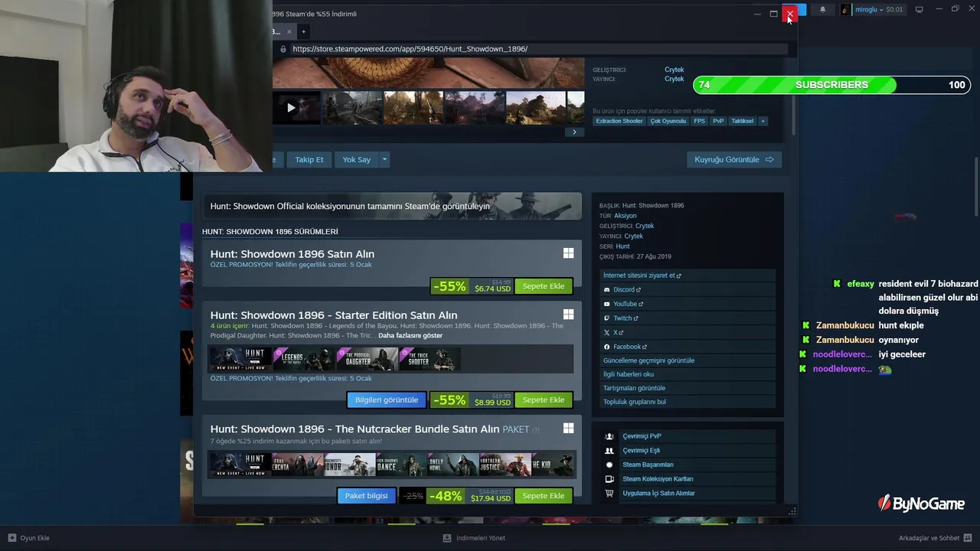Open Güncelleme geçmişini görüntüle link
Image resolution: width=980 pixels, height=551 pixels.
(x=648, y=360)
